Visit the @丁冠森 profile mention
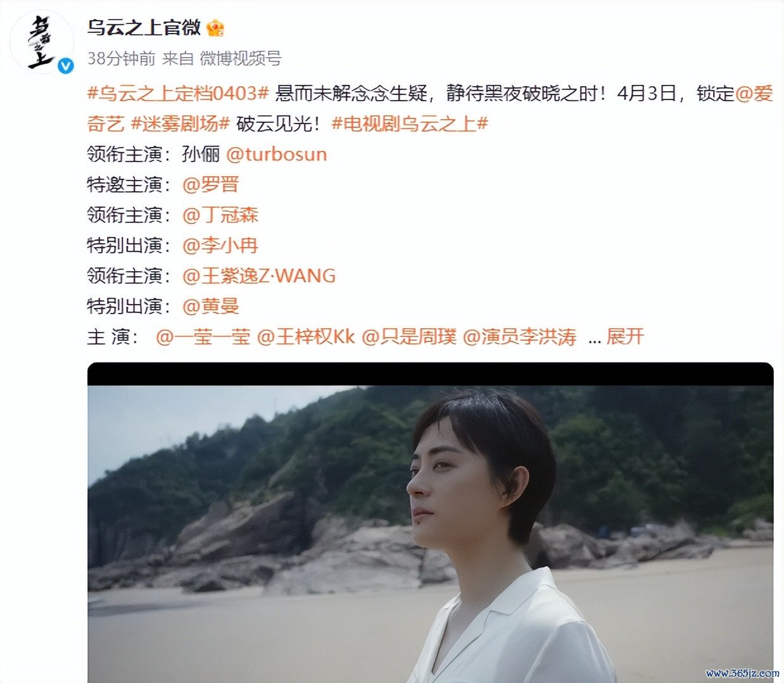 [x=220, y=215]
